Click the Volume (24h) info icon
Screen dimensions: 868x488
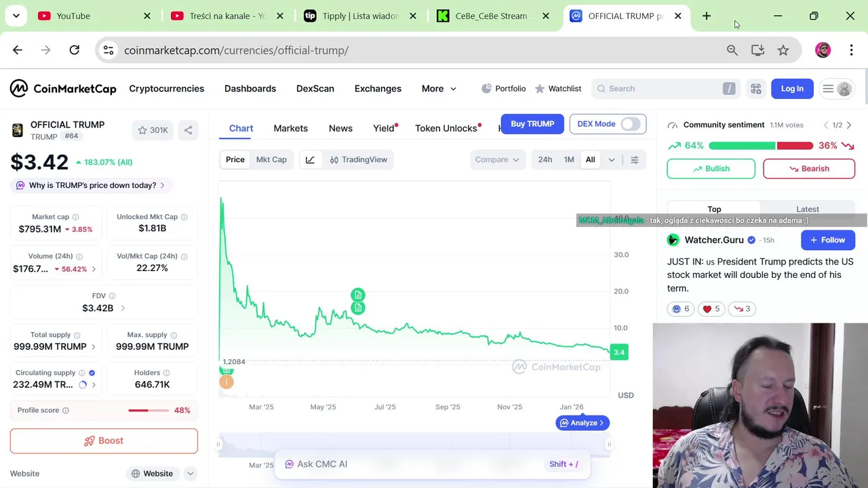point(79,257)
